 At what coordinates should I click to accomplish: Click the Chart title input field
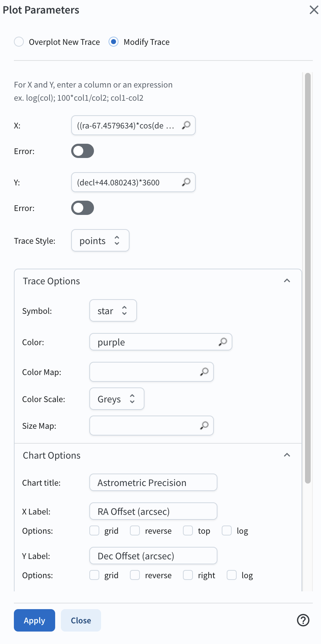click(x=153, y=482)
